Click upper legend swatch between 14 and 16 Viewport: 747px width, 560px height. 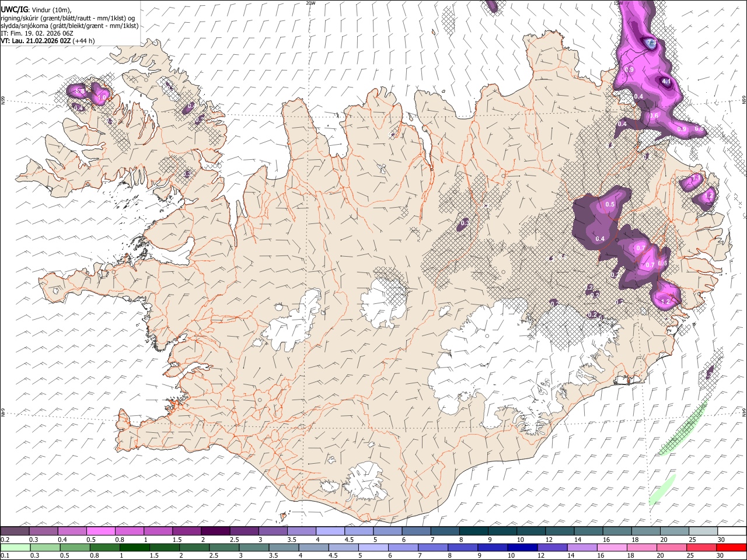[x=588, y=531]
